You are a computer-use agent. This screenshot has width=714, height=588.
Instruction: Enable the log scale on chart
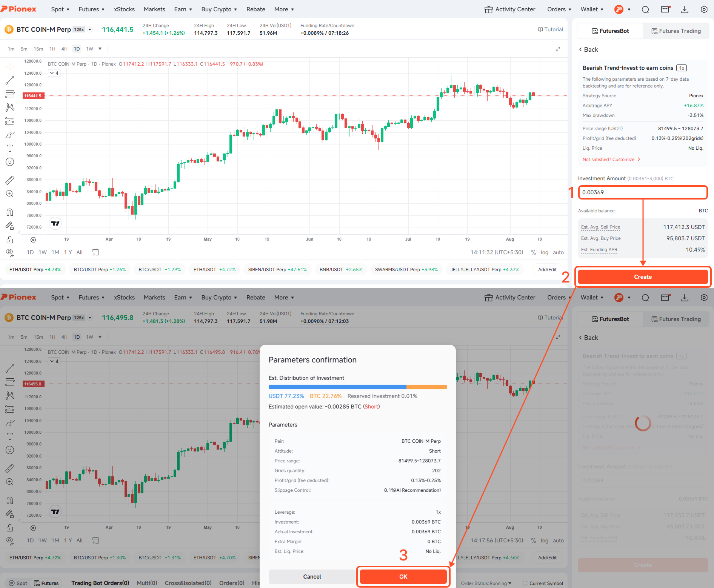point(545,252)
